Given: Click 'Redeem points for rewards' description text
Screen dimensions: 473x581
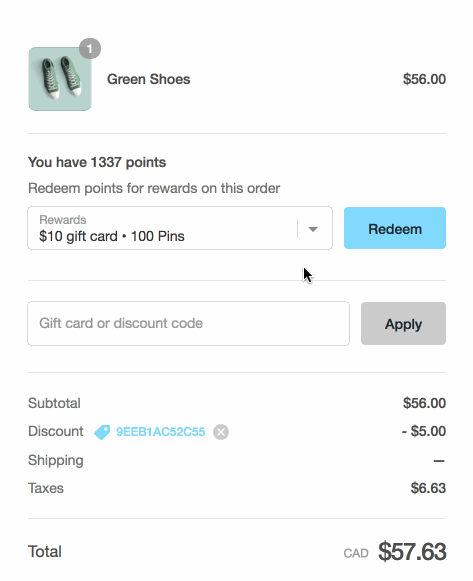Looking at the screenshot, I should [154, 188].
